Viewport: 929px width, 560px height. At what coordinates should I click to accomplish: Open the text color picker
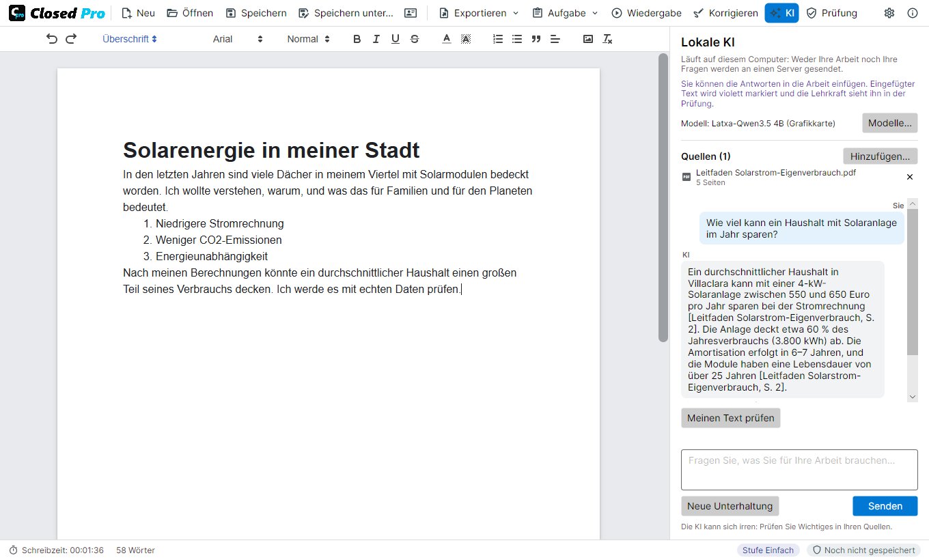[447, 39]
